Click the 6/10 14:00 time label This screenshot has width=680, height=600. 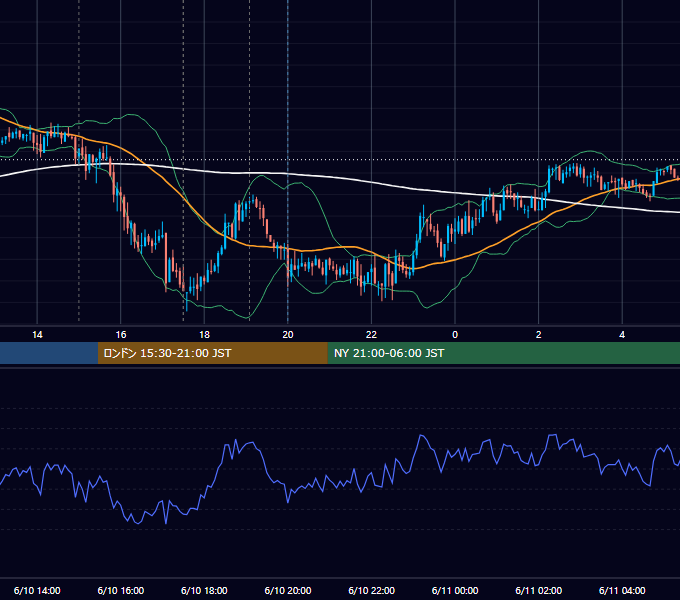pos(37,590)
